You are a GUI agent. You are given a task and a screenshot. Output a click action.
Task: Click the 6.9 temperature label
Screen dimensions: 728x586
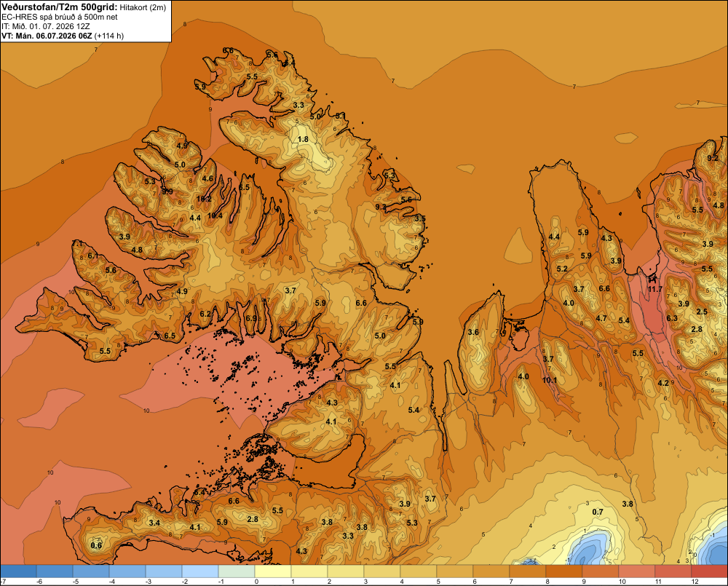click(x=251, y=318)
